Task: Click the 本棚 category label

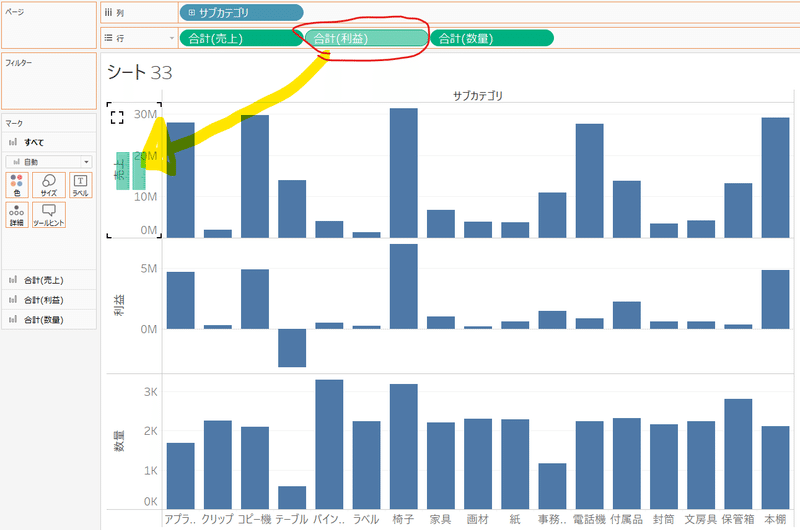Action: pos(775,519)
